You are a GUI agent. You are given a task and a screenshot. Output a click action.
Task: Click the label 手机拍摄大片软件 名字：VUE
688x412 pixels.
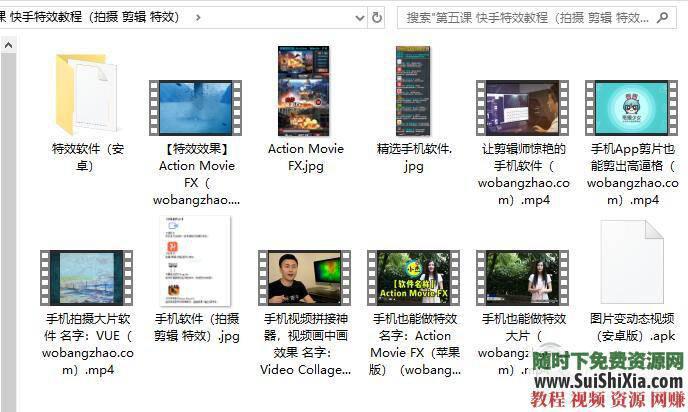88,344
